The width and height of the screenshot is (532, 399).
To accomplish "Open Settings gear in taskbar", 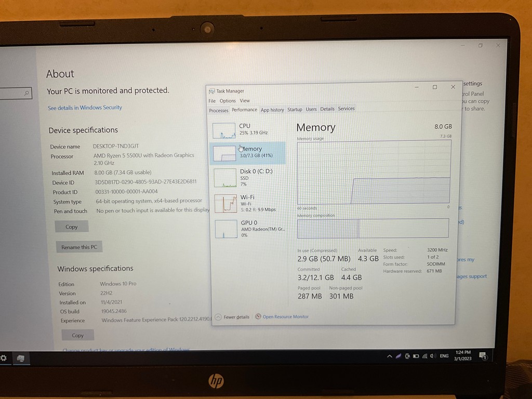I will pos(4,358).
